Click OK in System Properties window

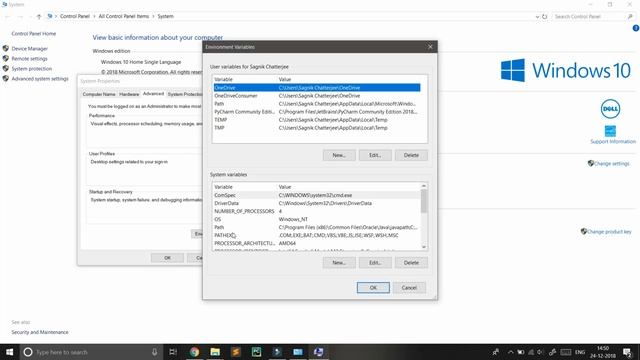click(x=167, y=258)
